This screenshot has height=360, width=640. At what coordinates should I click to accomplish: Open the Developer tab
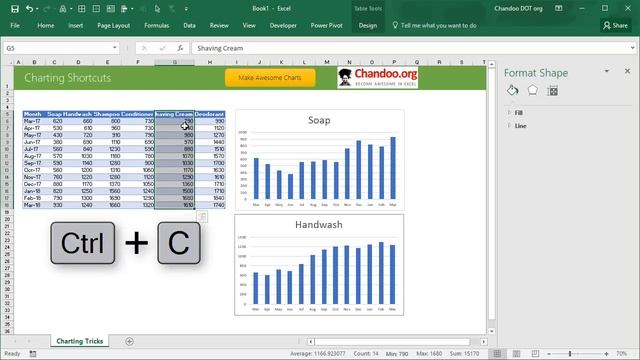coord(283,25)
